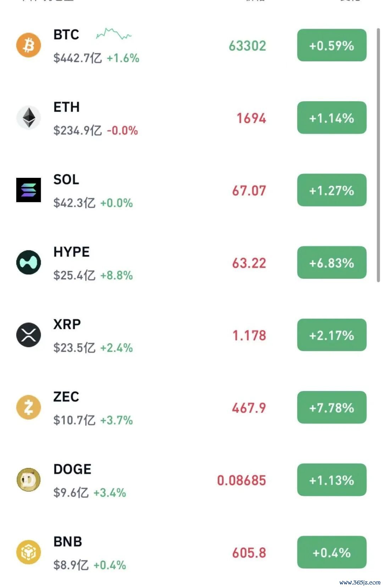The width and height of the screenshot is (383, 588).
Task: Select the BTC price 63302
Action: coord(247,46)
